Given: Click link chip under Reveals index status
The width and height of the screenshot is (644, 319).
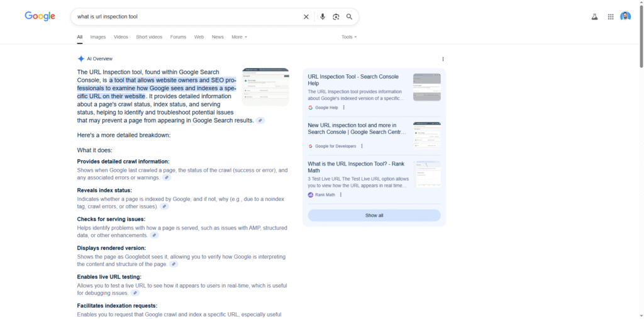Looking at the screenshot, I should coord(164,206).
